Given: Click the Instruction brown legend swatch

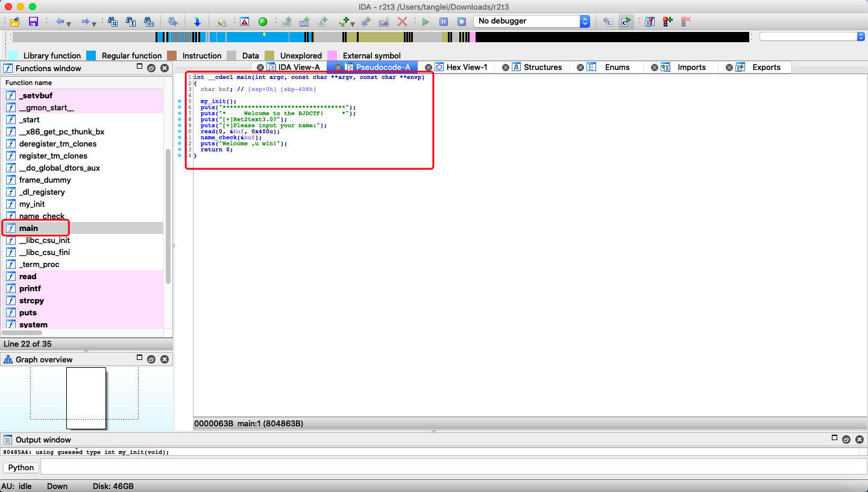Looking at the screenshot, I should tap(172, 55).
